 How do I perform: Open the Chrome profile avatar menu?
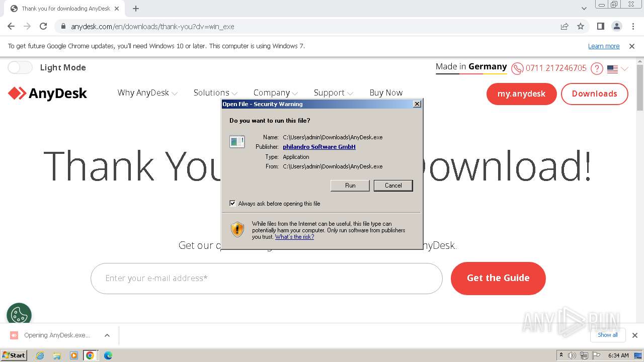(x=616, y=26)
